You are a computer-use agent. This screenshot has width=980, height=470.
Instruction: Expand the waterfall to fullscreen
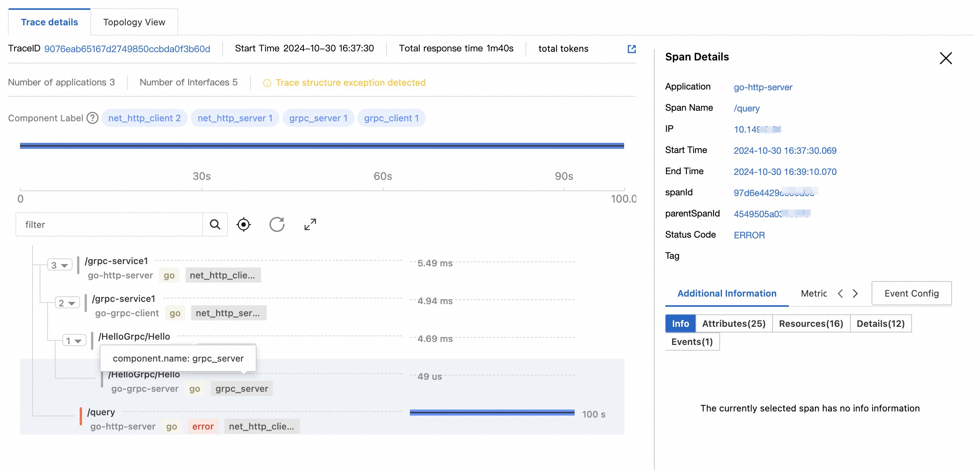310,224
